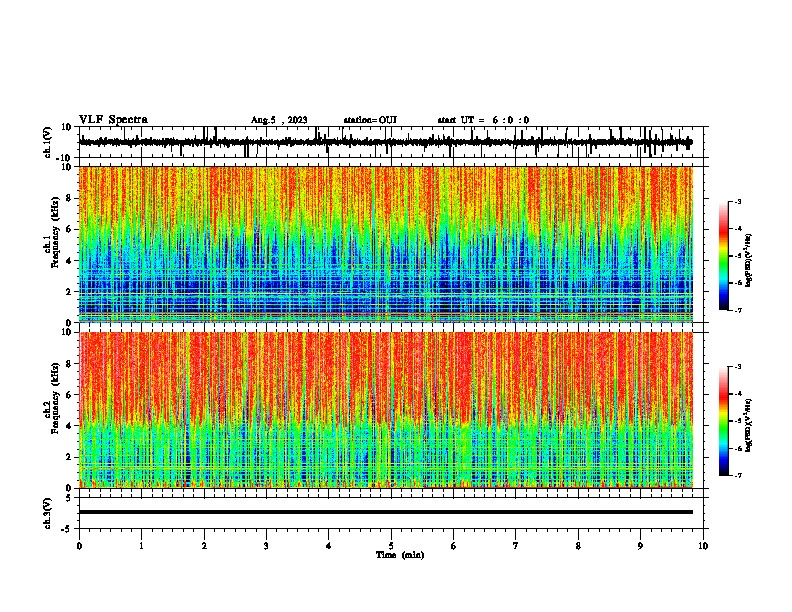The height and width of the screenshot is (612, 792).
Task: Click time axis tick label '7'
Action: (x=516, y=546)
